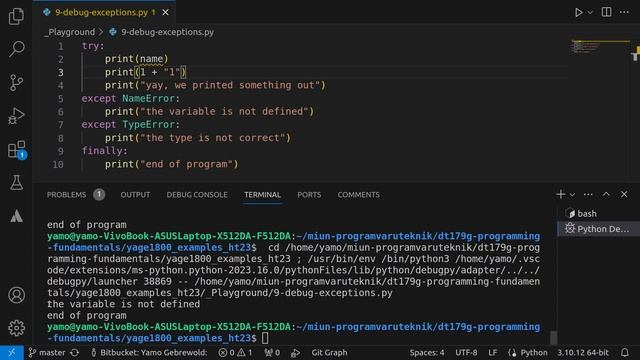This screenshot has width=640, height=360.
Task: Open editor More Actions menu
Action: tap(624, 12)
